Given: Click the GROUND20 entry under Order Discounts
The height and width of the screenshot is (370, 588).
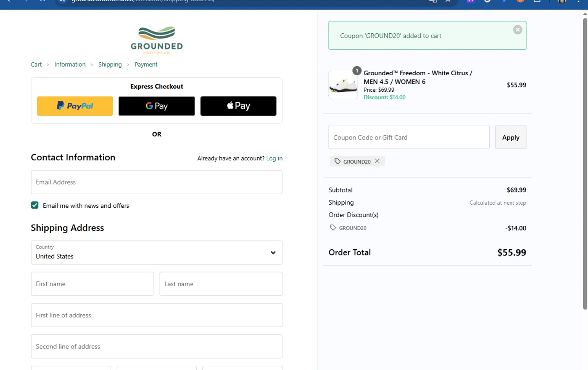Looking at the screenshot, I should [x=348, y=228].
